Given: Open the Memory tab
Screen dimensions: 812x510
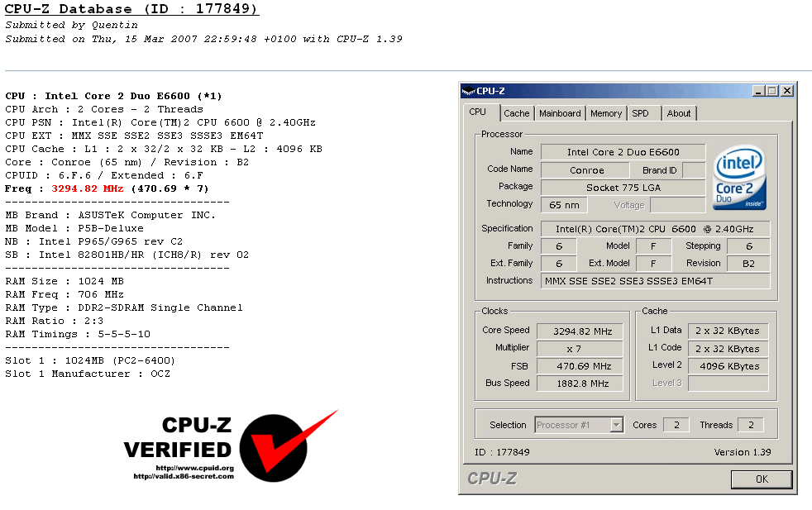Looking at the screenshot, I should tap(606, 113).
